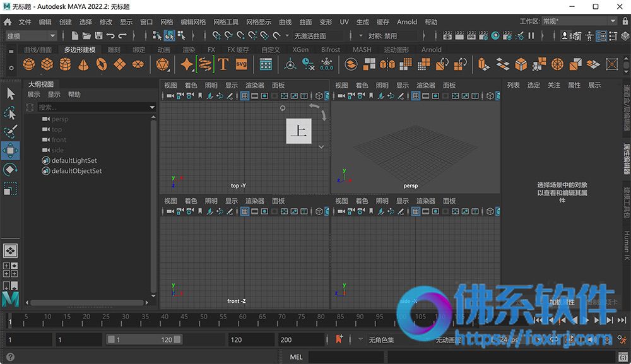This screenshot has width=631, height=364.
Task: Open the 编辑网格 menu
Action: tap(193, 21)
